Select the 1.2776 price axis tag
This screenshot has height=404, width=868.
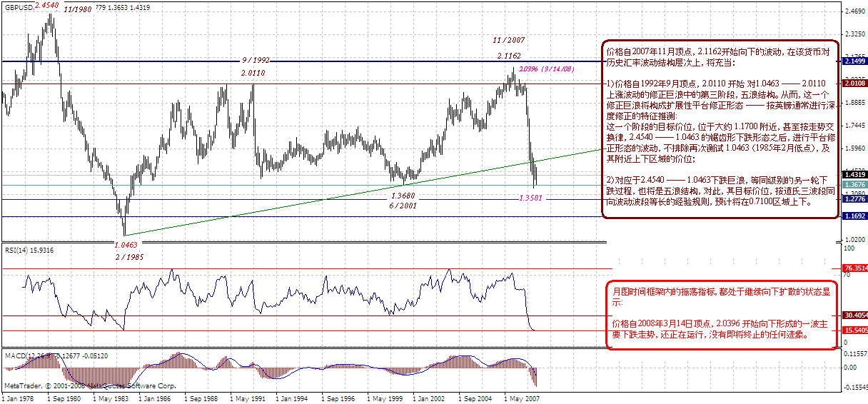tap(854, 199)
